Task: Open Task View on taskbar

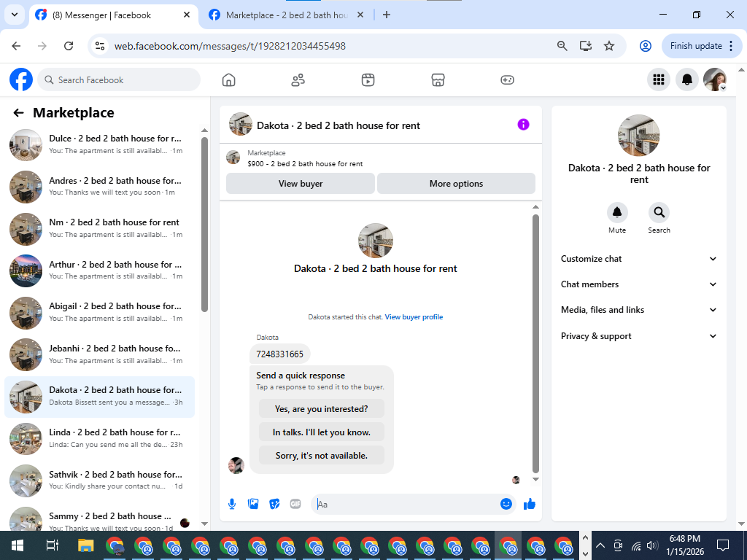Action: click(x=52, y=545)
